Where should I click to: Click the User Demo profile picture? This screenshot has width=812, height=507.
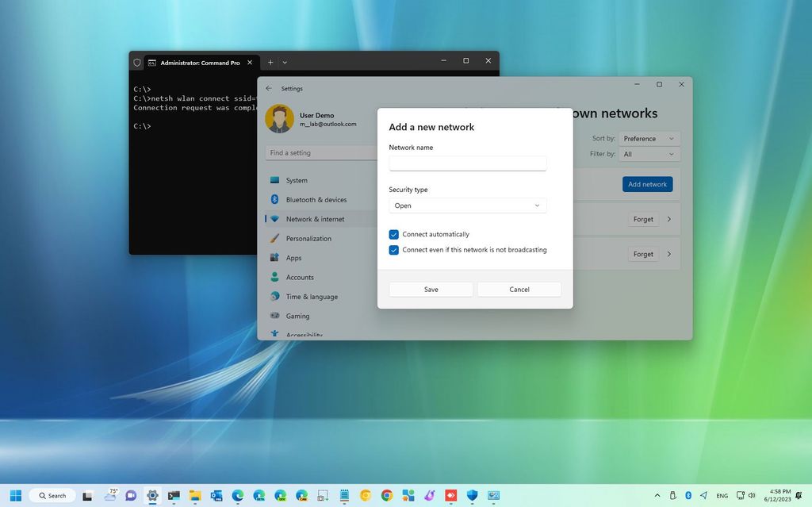click(279, 117)
